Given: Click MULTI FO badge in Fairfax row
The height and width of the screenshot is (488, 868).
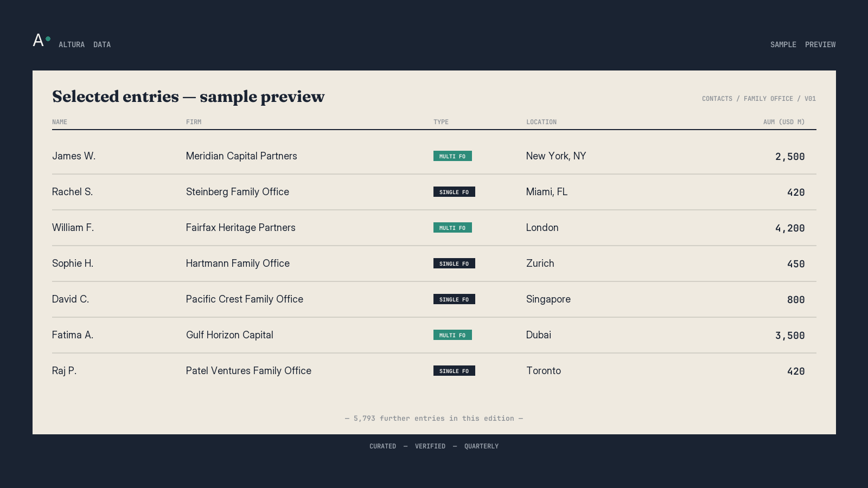Looking at the screenshot, I should pos(452,228).
